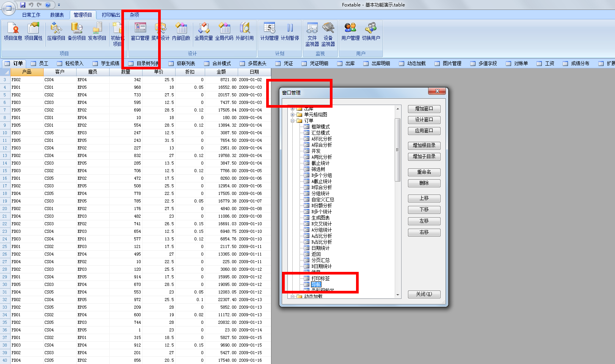This screenshot has width=615, height=364.
Task: Select the 生成图表 tree item
Action: [320, 218]
